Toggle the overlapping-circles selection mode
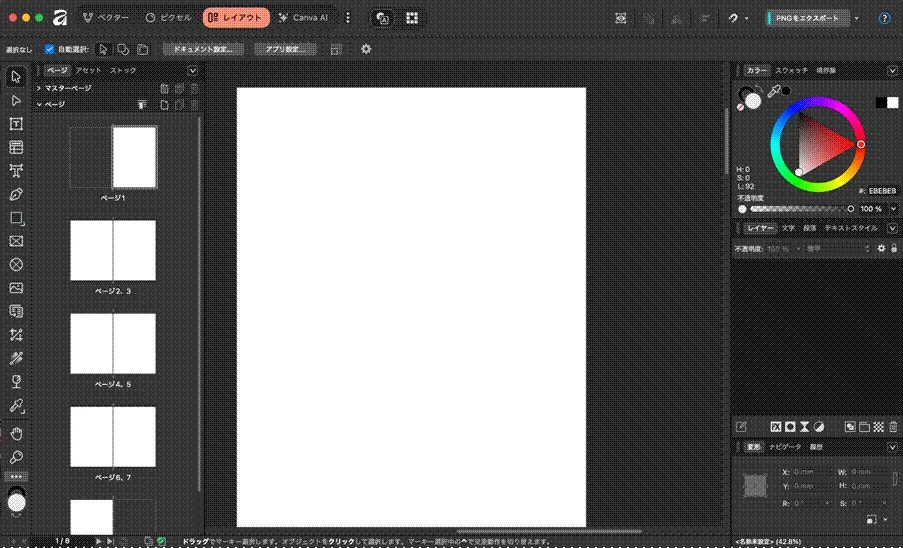The height and width of the screenshot is (548, 903). (x=123, y=50)
